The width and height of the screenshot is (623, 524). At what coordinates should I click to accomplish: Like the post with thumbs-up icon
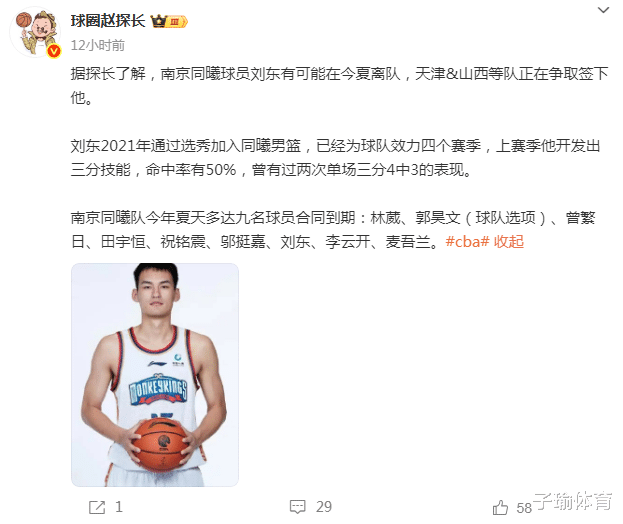pos(500,507)
